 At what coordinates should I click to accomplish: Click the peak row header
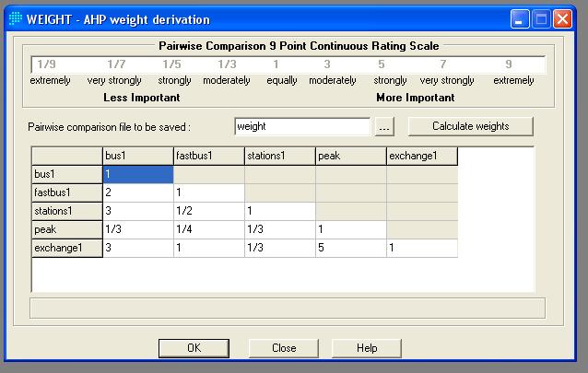click(x=66, y=229)
